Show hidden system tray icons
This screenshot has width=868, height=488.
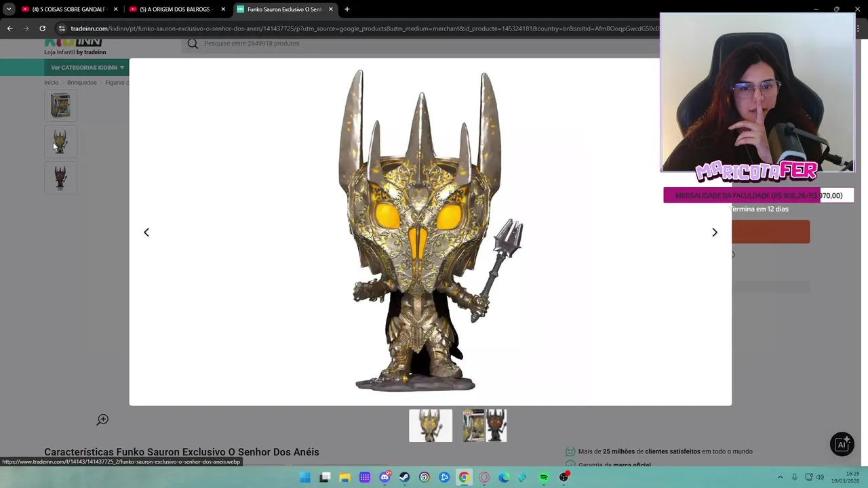[780, 477]
